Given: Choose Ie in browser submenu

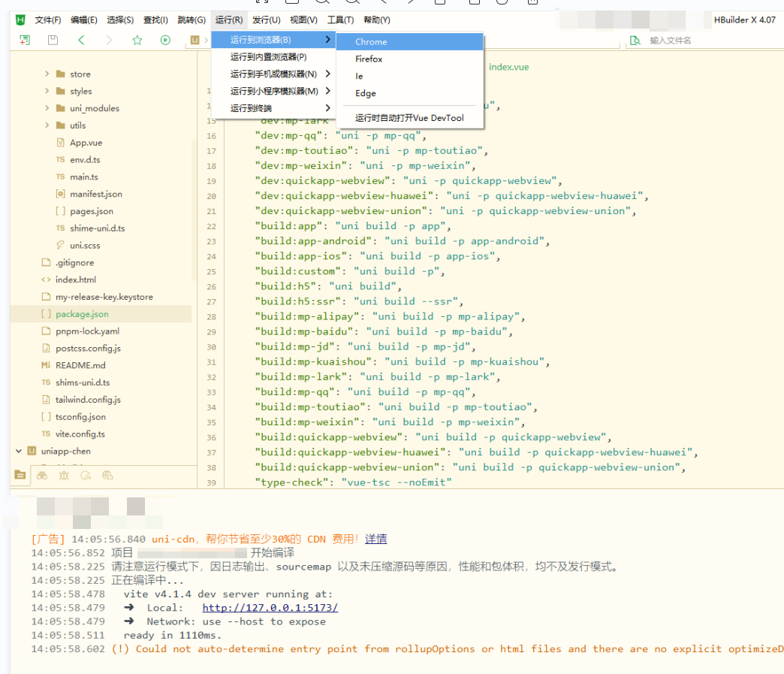Looking at the screenshot, I should click(409, 76).
